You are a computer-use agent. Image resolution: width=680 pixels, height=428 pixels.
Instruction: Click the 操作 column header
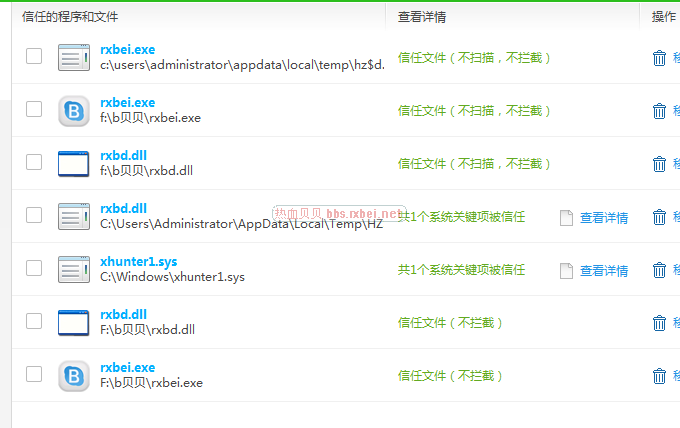coord(663,16)
